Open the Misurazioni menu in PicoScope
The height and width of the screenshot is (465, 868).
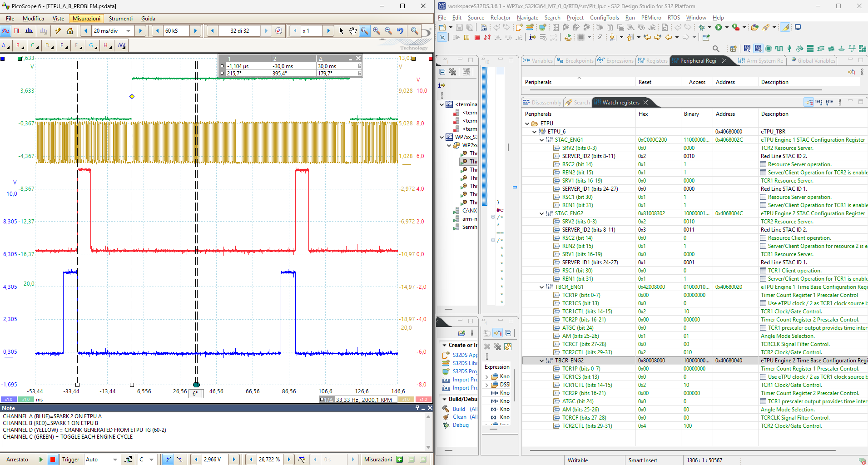(86, 19)
